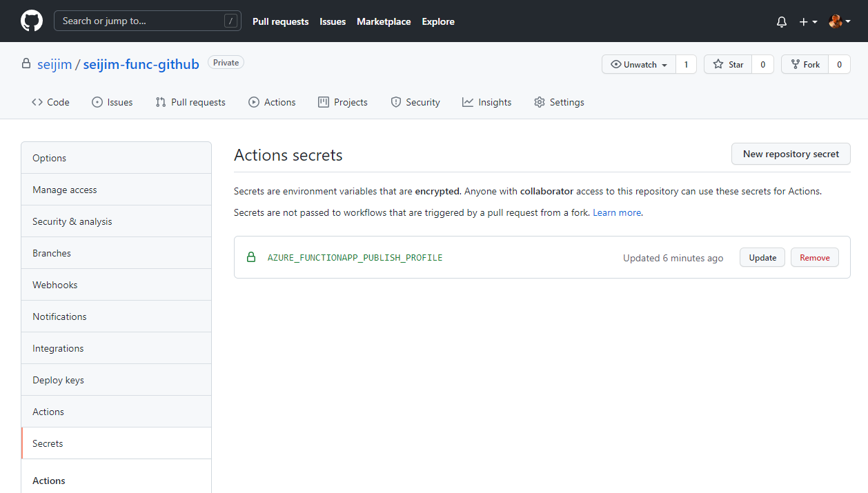Click New repository secret

[x=790, y=154]
